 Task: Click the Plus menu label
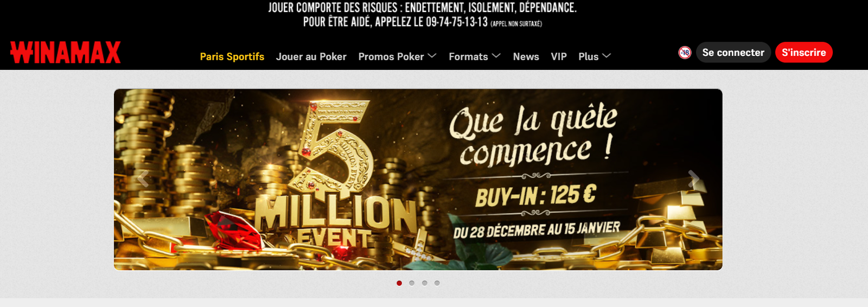point(589,56)
